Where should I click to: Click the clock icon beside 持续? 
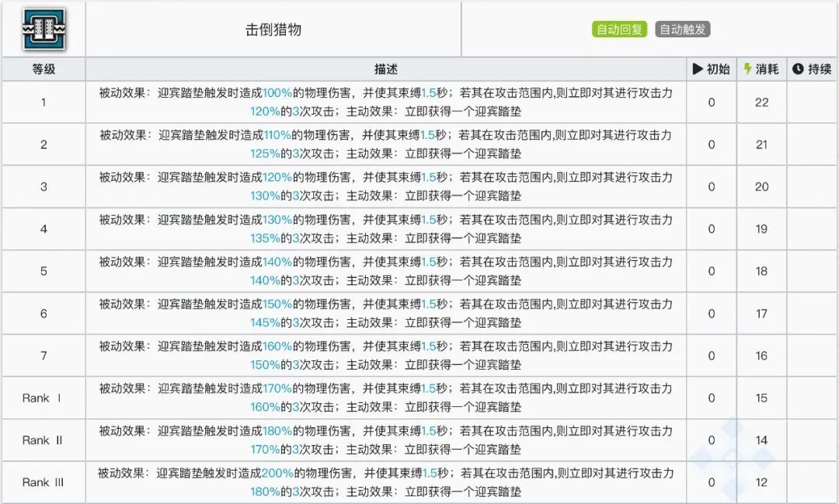click(x=798, y=69)
